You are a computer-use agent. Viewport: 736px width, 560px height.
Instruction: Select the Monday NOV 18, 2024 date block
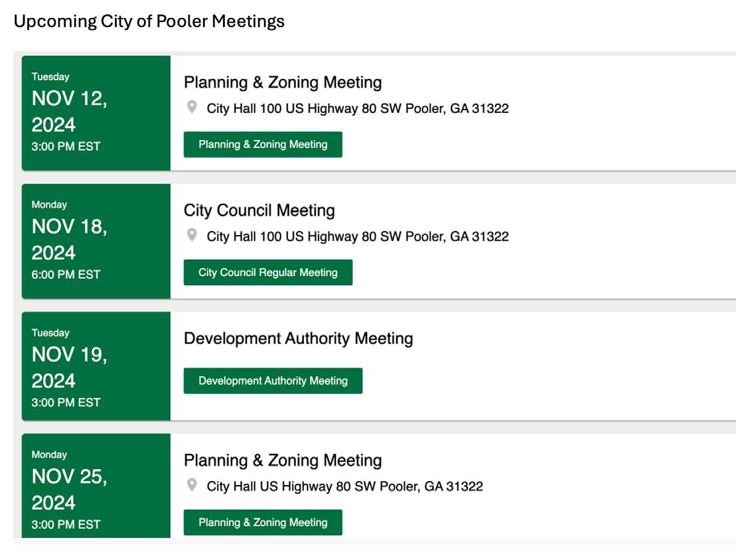[96, 240]
